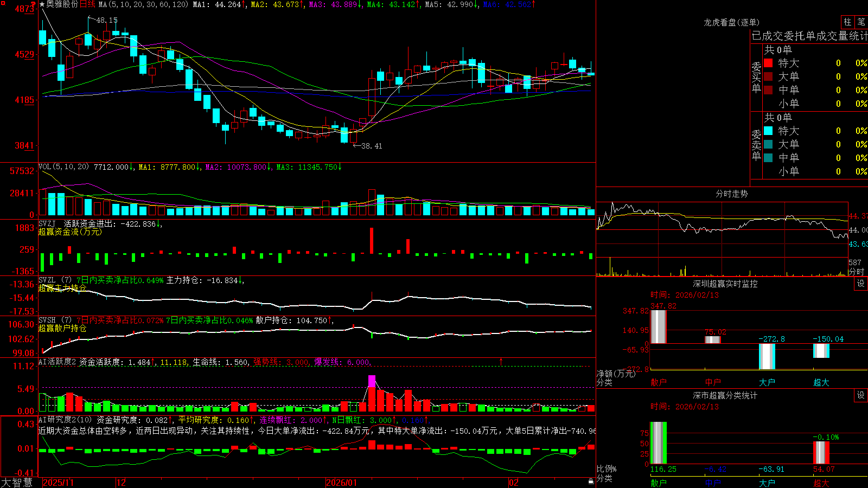Viewport: 868px width, 488px height.
Task: Click the AI研究度2(10) indicator label
Action: tap(65, 420)
